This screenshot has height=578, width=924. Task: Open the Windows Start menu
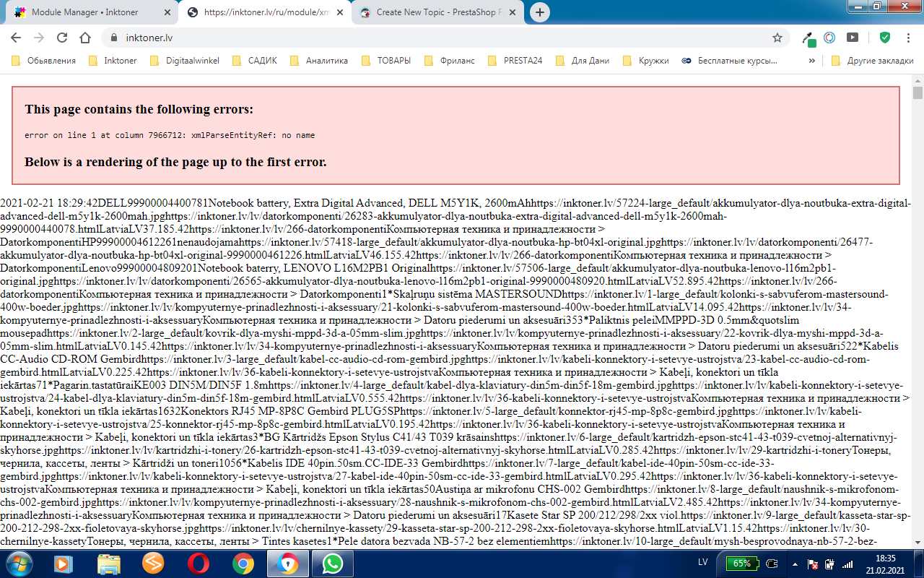(x=19, y=563)
